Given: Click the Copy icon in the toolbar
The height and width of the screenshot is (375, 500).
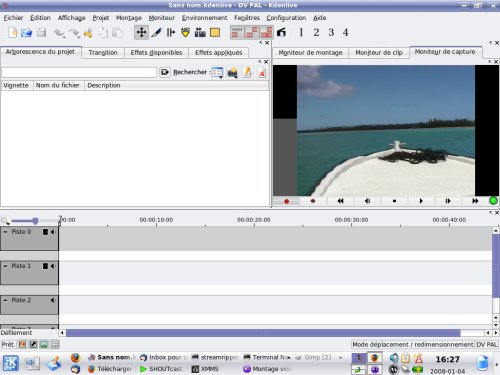Looking at the screenshot, I should [103, 33].
